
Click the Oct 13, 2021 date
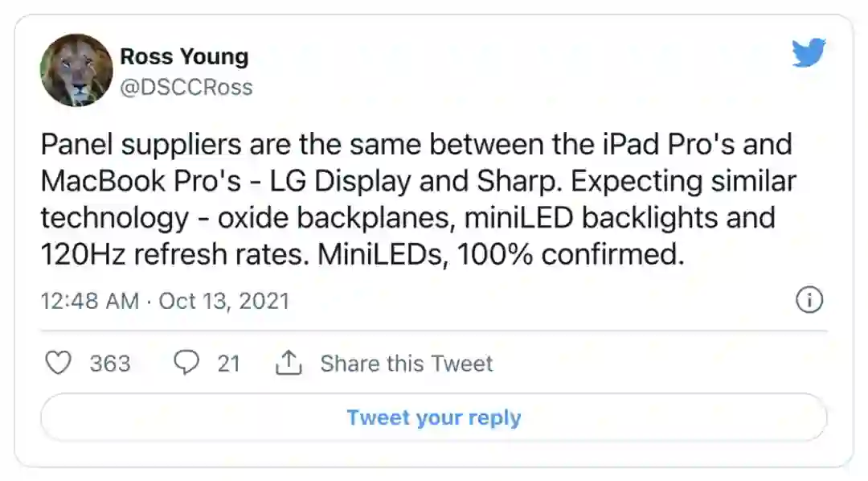tap(224, 301)
